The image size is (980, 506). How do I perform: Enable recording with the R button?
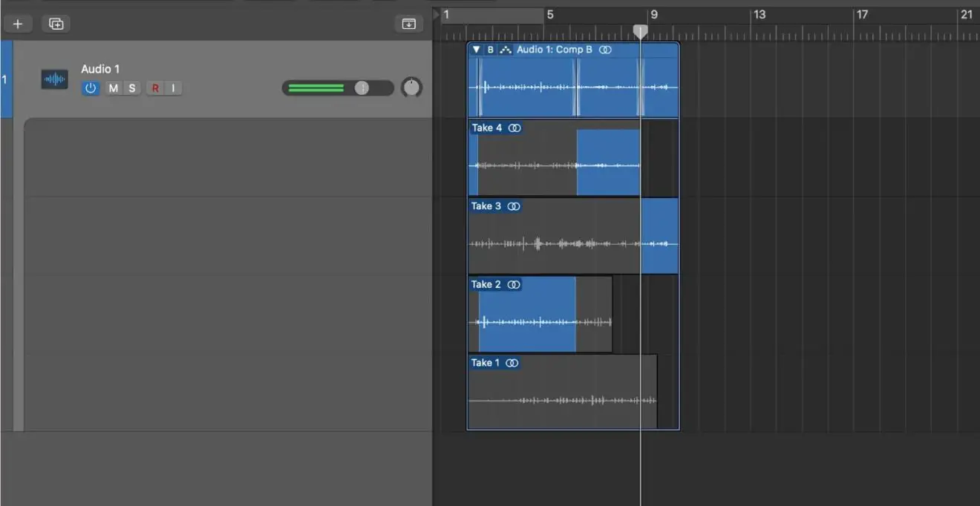pos(156,88)
